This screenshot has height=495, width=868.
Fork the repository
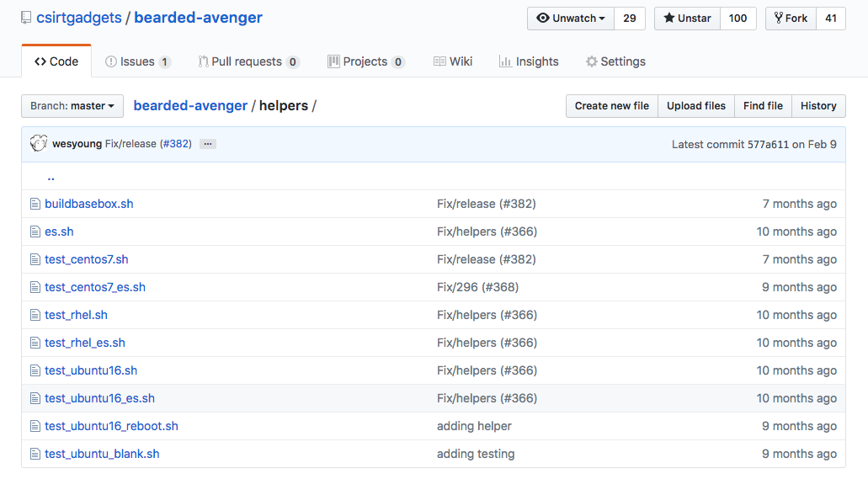pos(791,19)
